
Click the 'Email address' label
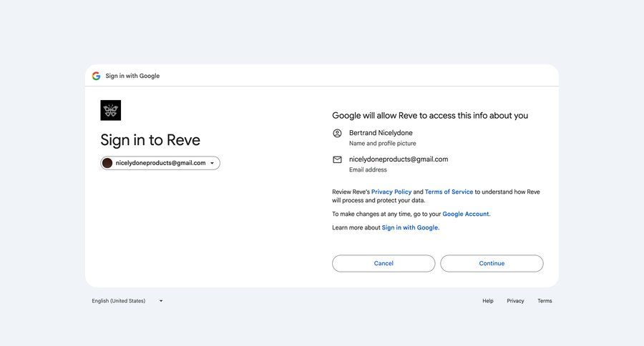point(368,169)
